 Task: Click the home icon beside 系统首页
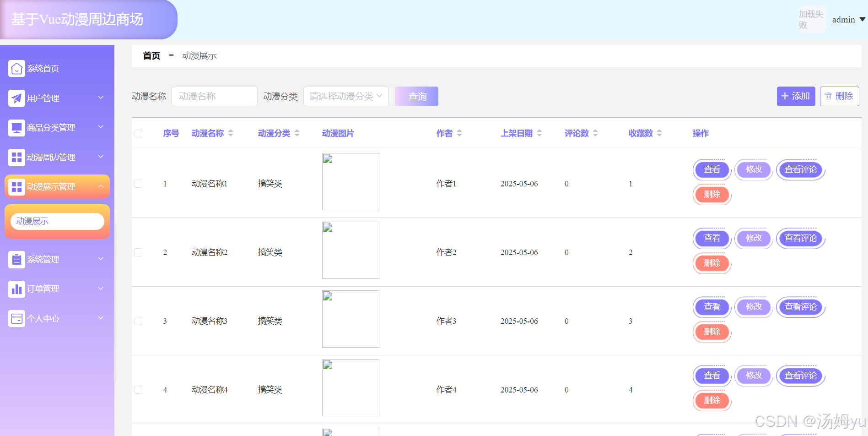[16, 69]
